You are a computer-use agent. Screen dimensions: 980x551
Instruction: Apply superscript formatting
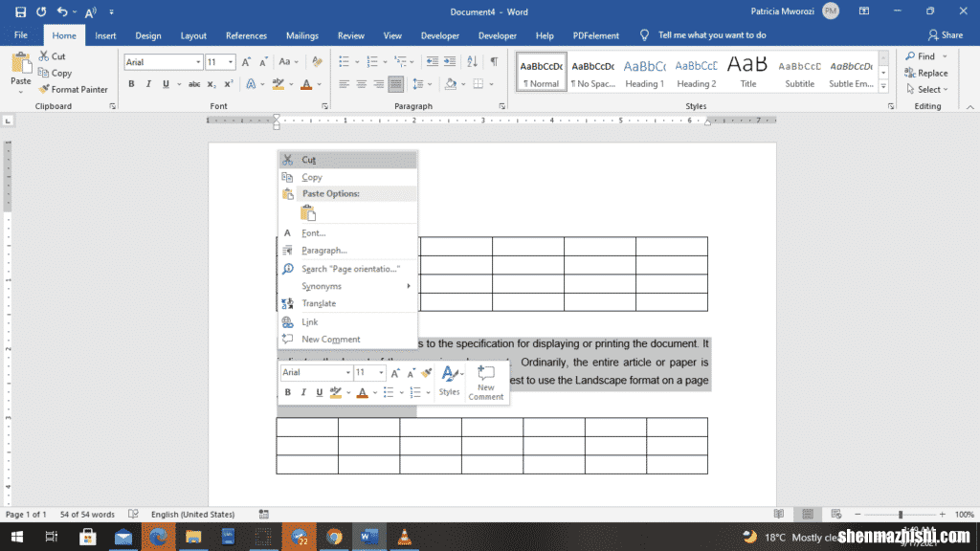pos(229,84)
